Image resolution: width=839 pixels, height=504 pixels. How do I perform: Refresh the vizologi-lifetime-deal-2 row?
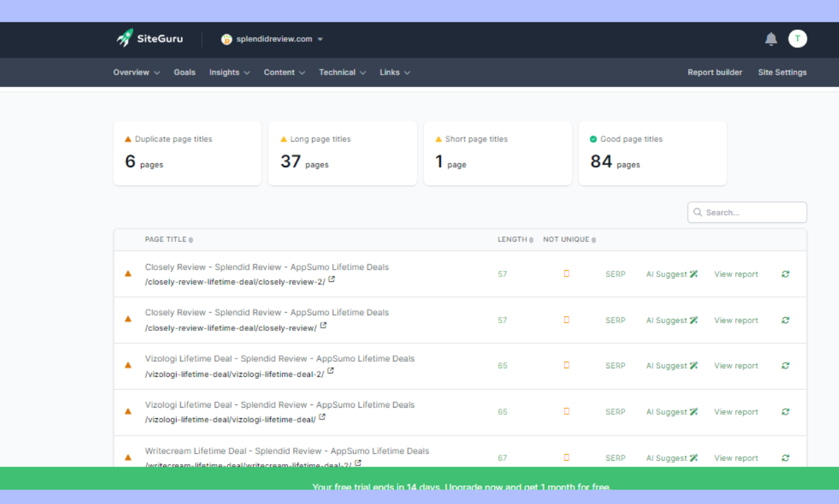pyautogui.click(x=785, y=366)
